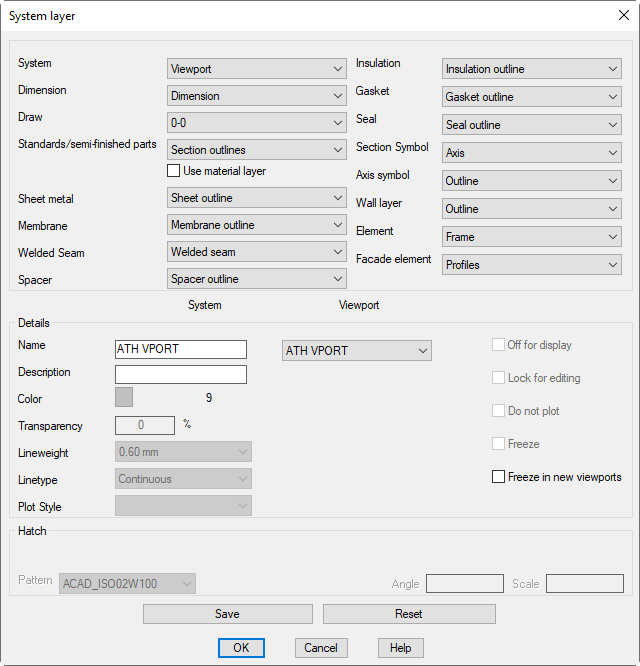Open the Welded Seam dropdown

click(256, 252)
